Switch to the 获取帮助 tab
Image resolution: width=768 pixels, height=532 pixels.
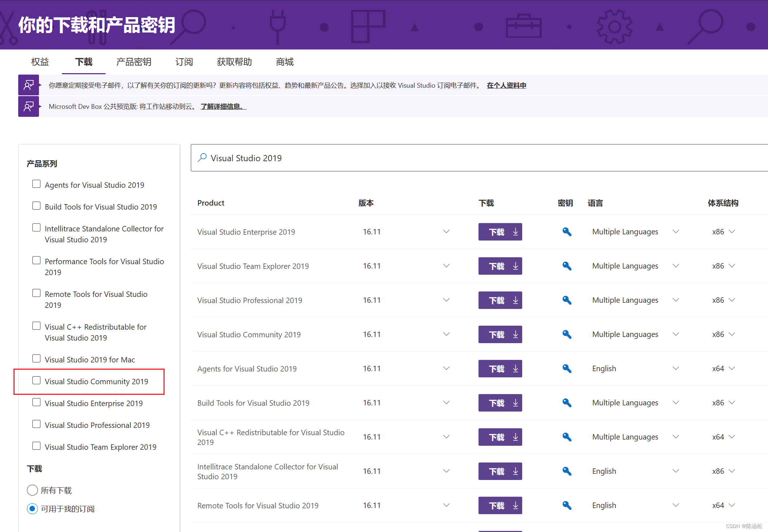[234, 62]
